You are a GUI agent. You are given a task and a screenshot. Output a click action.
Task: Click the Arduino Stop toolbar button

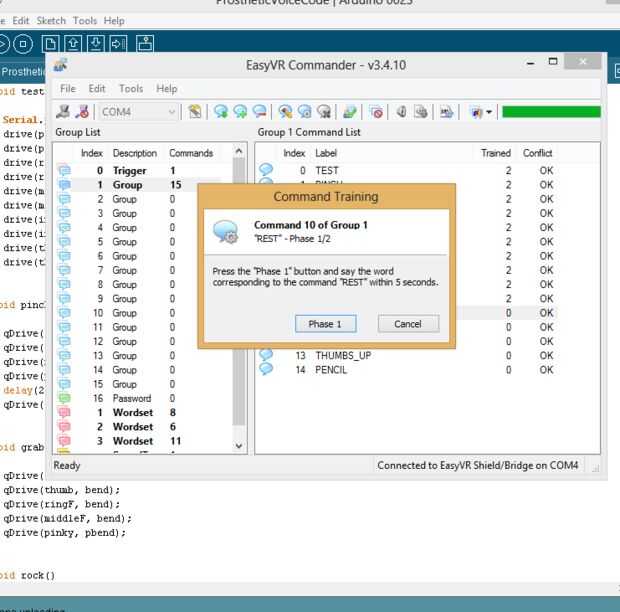[x=23, y=44]
